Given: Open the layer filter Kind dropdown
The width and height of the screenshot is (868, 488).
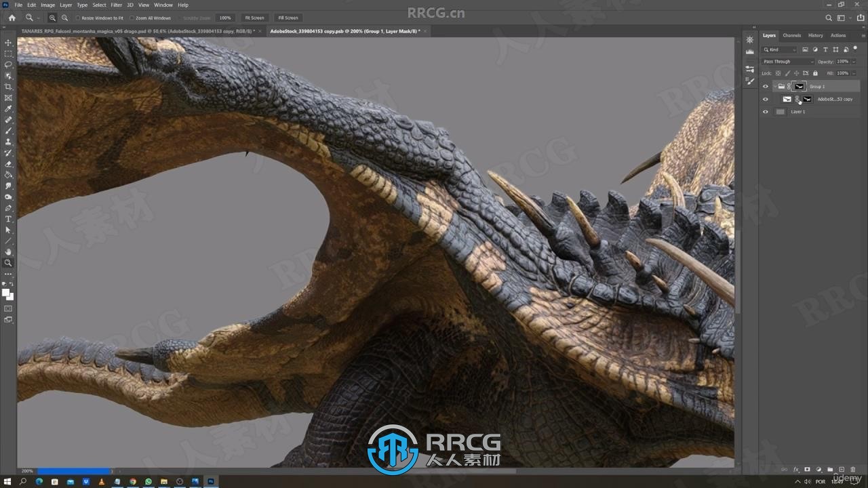Looking at the screenshot, I should [x=780, y=49].
